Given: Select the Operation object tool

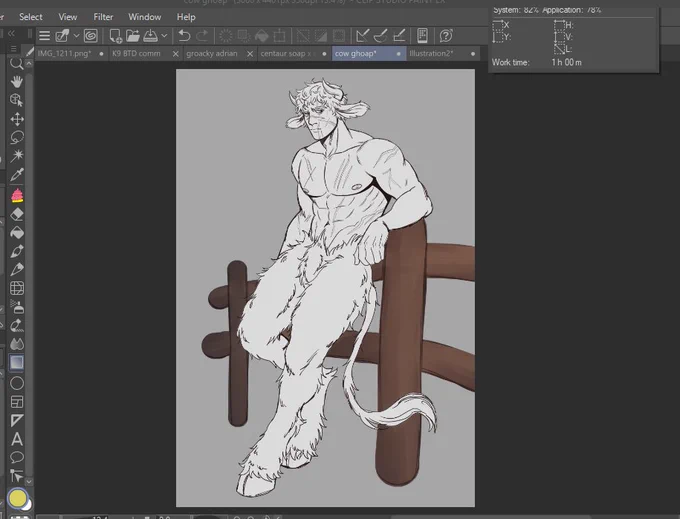Looking at the screenshot, I should tap(16, 100).
